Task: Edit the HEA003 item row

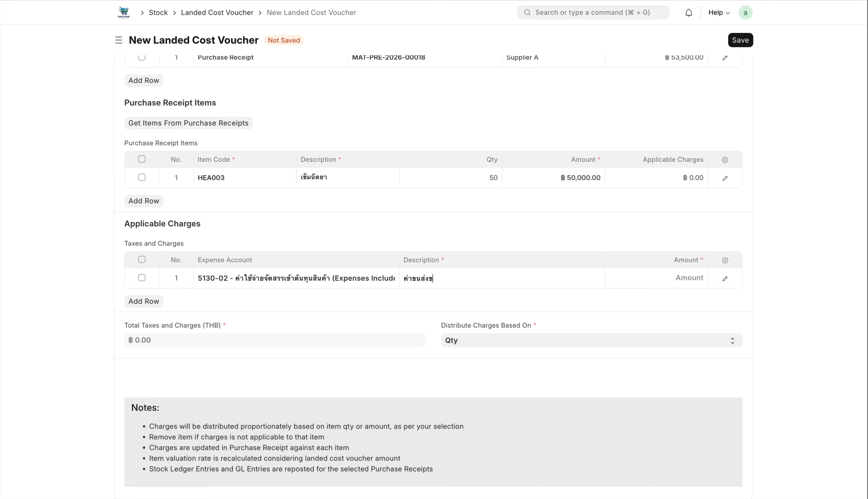Action: (725, 178)
